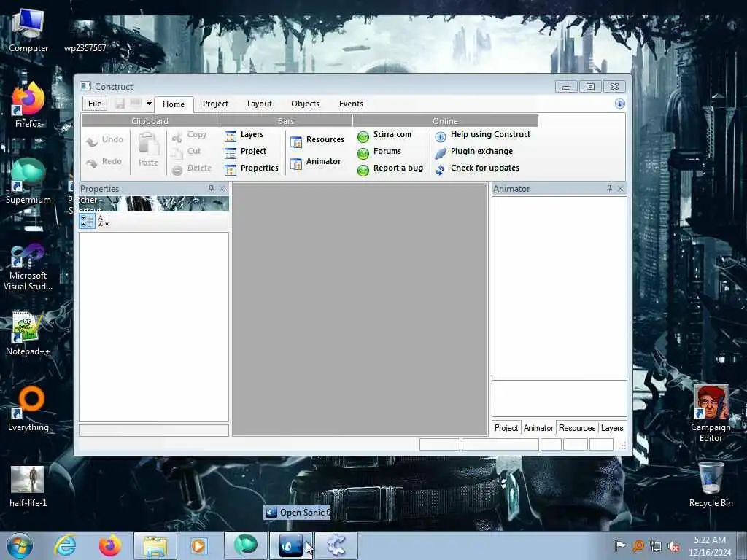Click Check for updates
The width and height of the screenshot is (747, 560).
(477, 168)
